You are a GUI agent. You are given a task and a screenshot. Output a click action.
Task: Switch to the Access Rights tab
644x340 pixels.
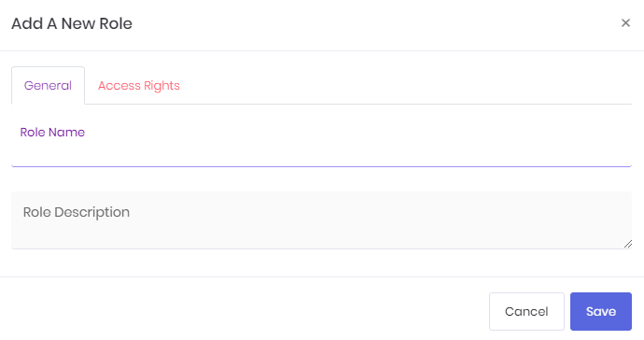tap(139, 86)
